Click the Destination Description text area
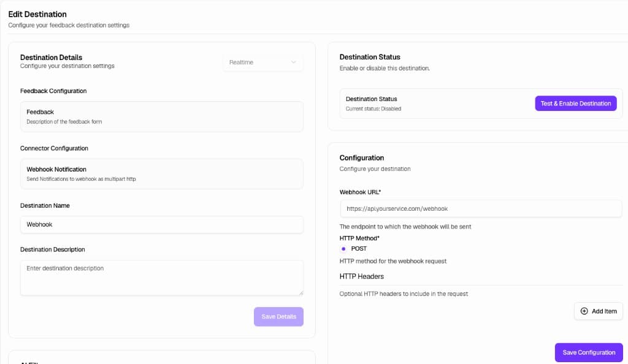The image size is (628, 364). 162,278
